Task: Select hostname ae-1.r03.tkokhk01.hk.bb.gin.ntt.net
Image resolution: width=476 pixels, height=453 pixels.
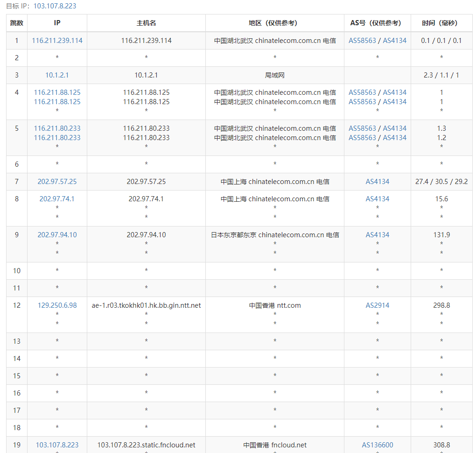Action: point(146,305)
